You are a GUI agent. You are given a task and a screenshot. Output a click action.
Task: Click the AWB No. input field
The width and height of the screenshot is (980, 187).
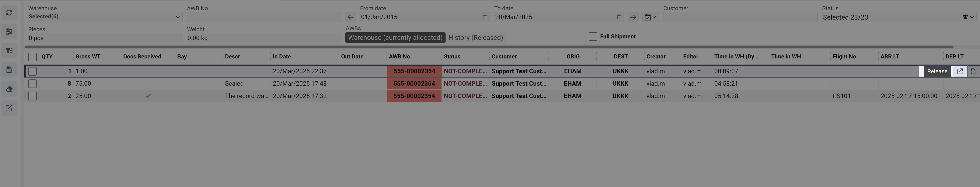click(x=264, y=17)
